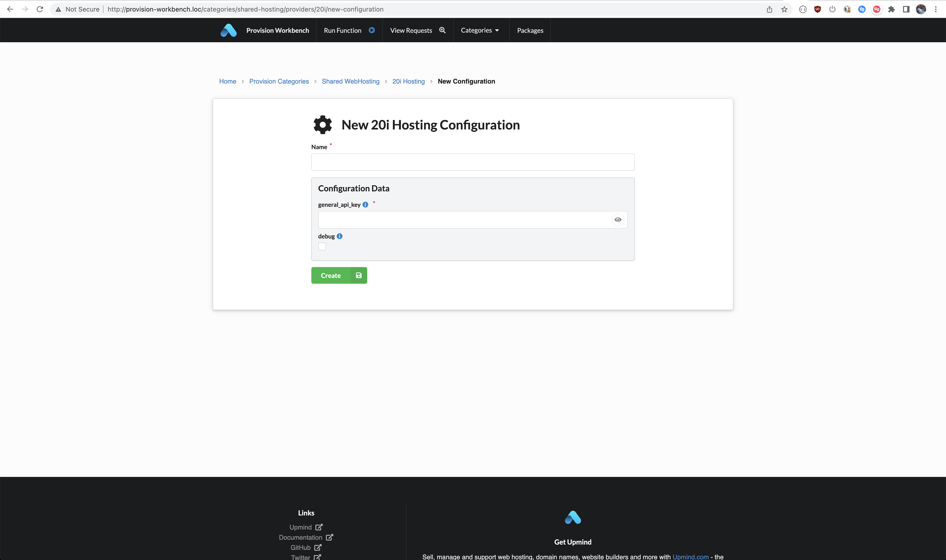The height and width of the screenshot is (560, 946).
Task: Click the first circular extension icon
Action: pos(803,9)
